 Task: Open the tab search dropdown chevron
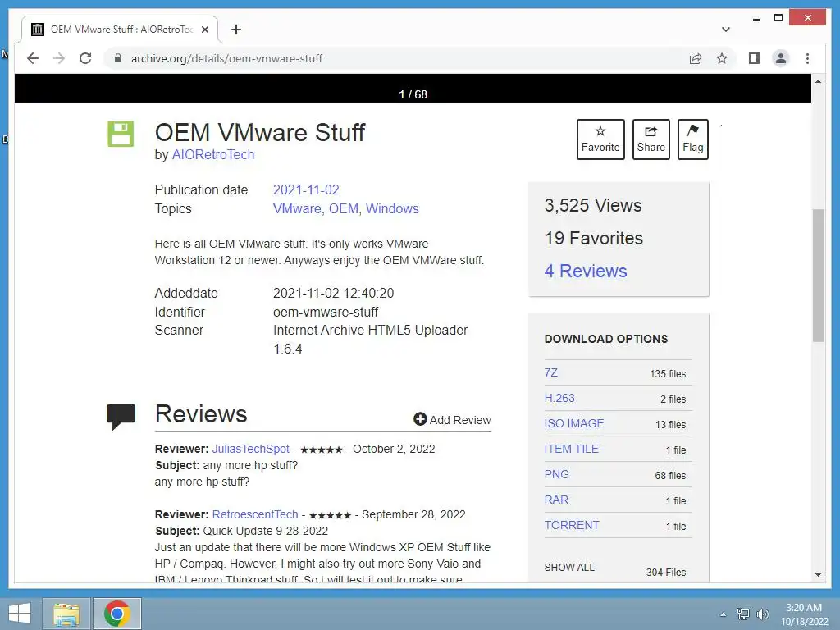725,30
